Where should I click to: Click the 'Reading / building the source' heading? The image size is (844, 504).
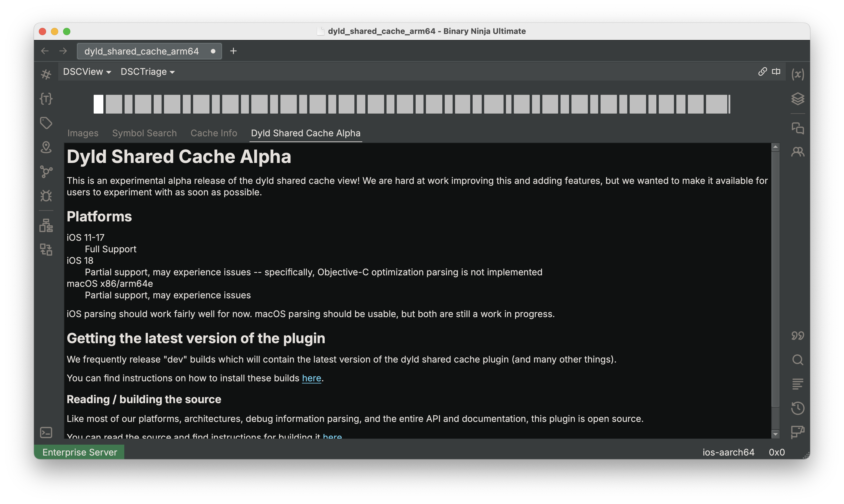click(x=144, y=400)
